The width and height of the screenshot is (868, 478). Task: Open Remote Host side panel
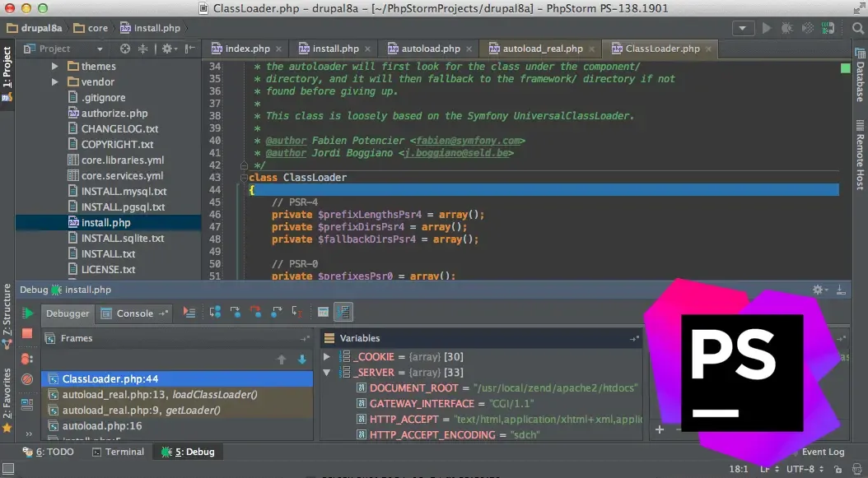(x=861, y=155)
